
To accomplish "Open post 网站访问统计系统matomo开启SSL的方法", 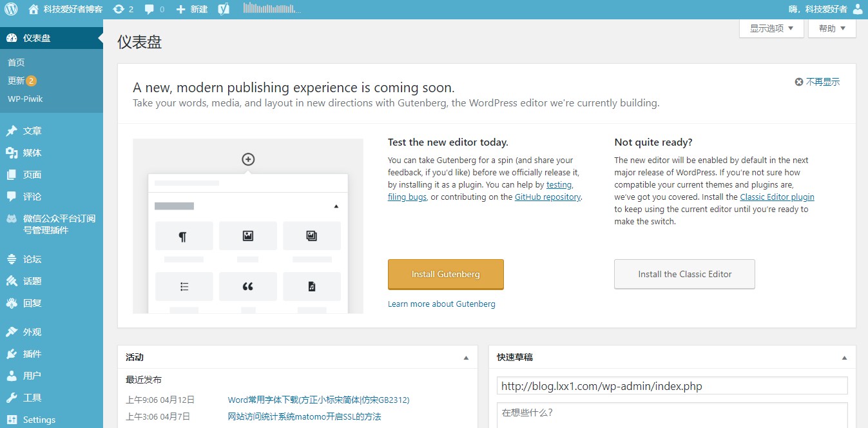I will click(304, 416).
